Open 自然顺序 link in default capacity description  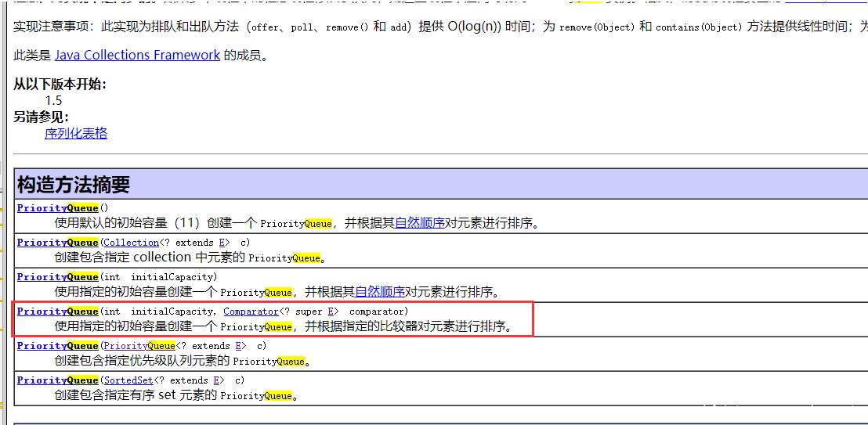tap(420, 224)
